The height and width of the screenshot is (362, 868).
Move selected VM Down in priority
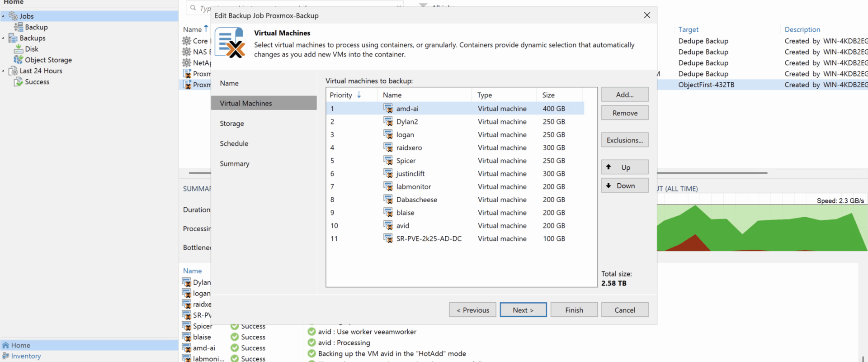(x=625, y=186)
